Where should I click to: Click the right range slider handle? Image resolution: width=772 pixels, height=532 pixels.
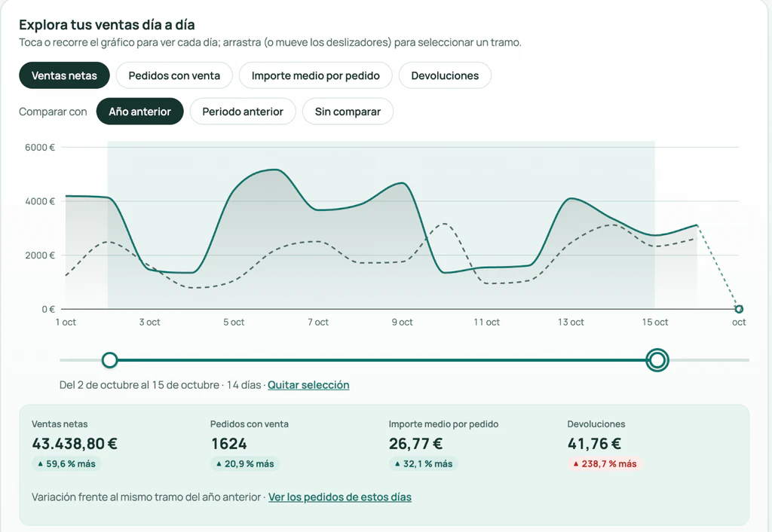657,360
